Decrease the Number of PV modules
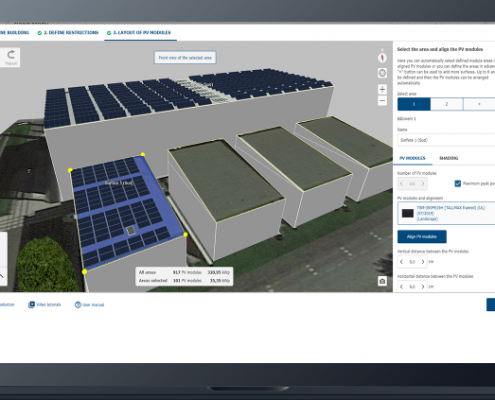This screenshot has width=495, height=400. (x=402, y=184)
